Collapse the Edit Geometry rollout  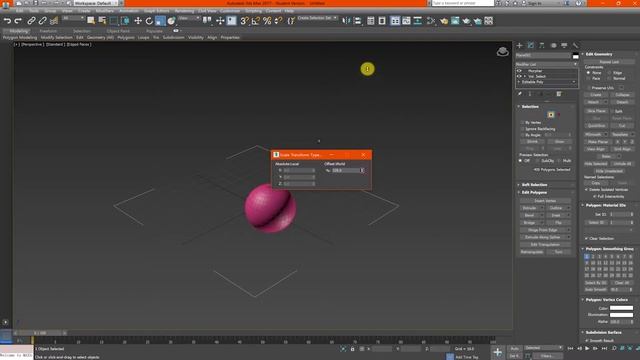598,54
